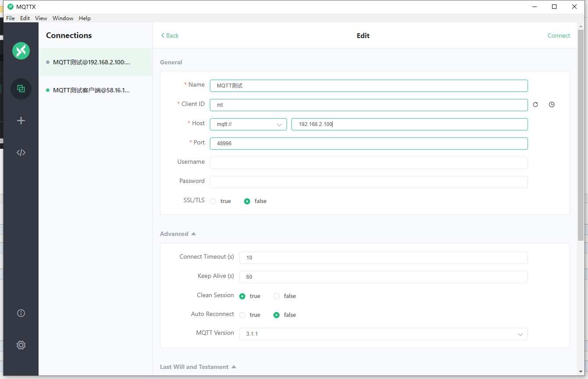The width and height of the screenshot is (588, 379).
Task: Collapse the Advanced section
Action: click(x=178, y=234)
